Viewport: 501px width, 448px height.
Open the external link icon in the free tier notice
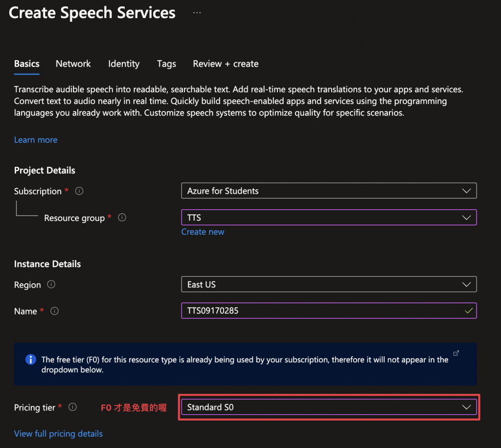pos(456,353)
